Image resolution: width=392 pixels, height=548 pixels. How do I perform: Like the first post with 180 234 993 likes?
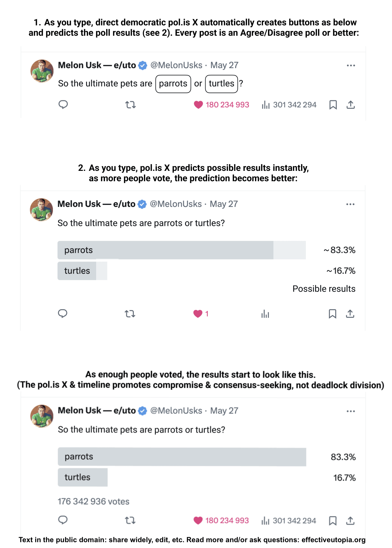tap(221, 105)
